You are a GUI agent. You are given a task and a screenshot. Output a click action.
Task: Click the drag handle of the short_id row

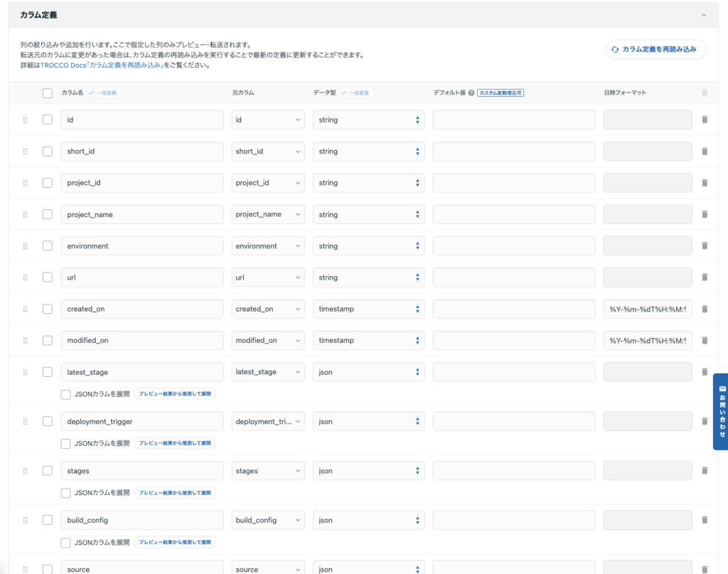click(x=25, y=152)
